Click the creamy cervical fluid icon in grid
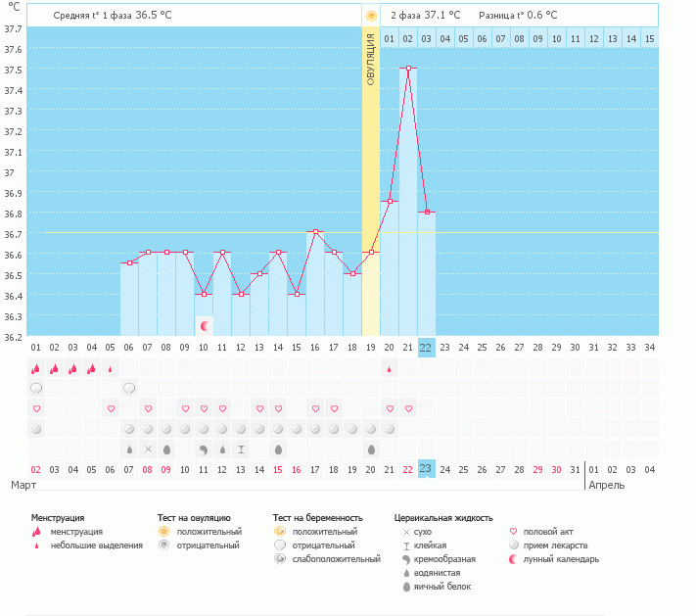696x616 pixels. click(x=204, y=449)
